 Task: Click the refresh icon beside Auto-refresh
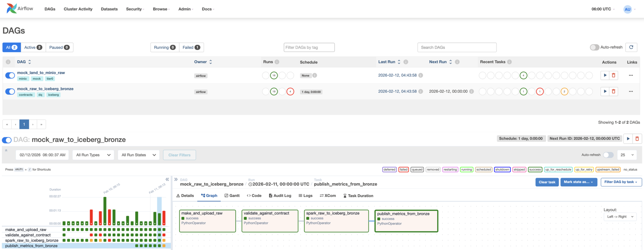coord(631,47)
